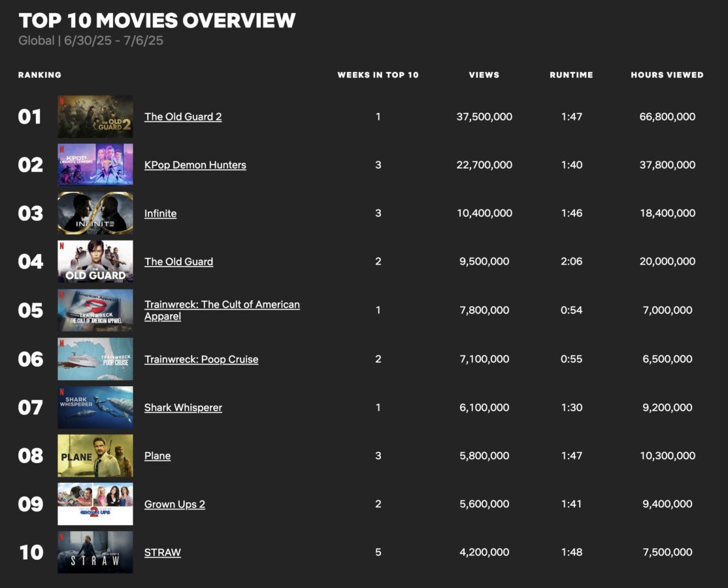Click the 2:06 runtime value
Image resolution: width=728 pixels, height=588 pixels.
click(x=572, y=261)
